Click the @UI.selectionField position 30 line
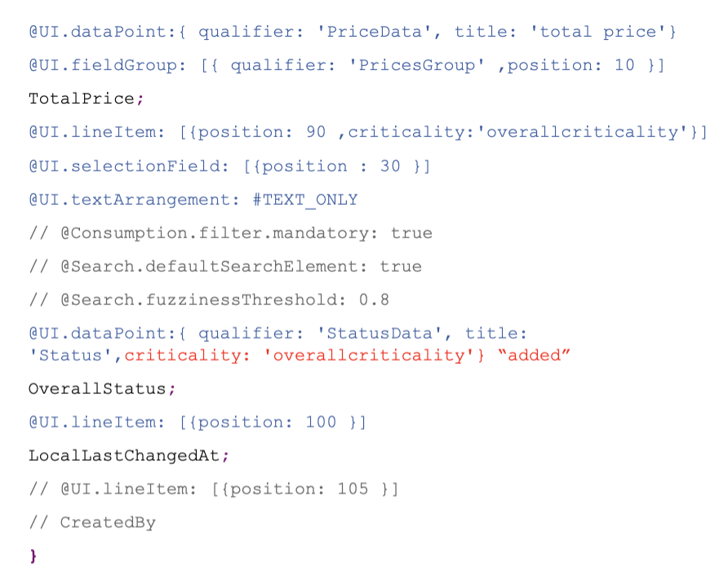 click(230, 166)
